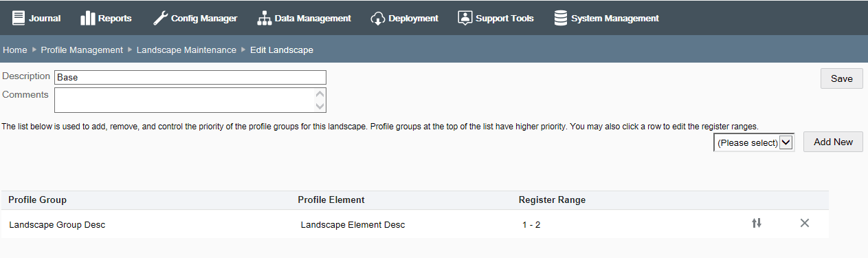
Task: Click the Comments field down scroll arrow
Action: point(320,106)
